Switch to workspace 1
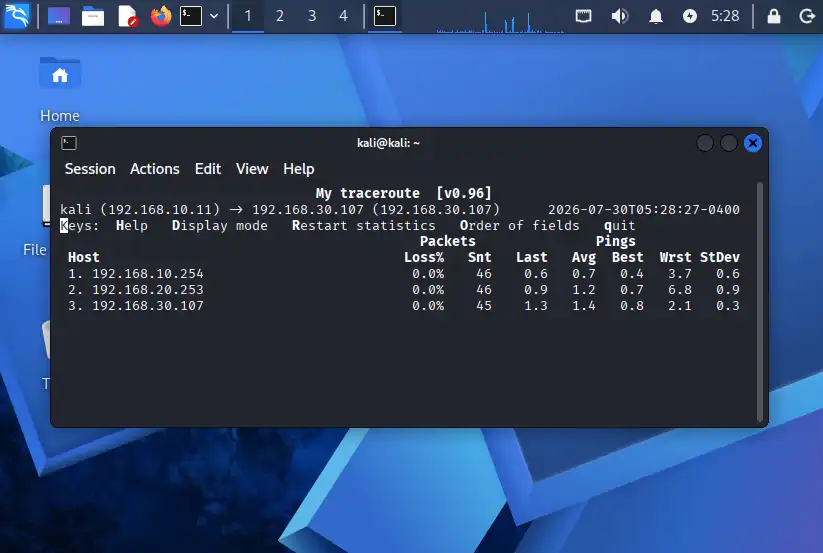Screen dimensions: 823x553 248,16
